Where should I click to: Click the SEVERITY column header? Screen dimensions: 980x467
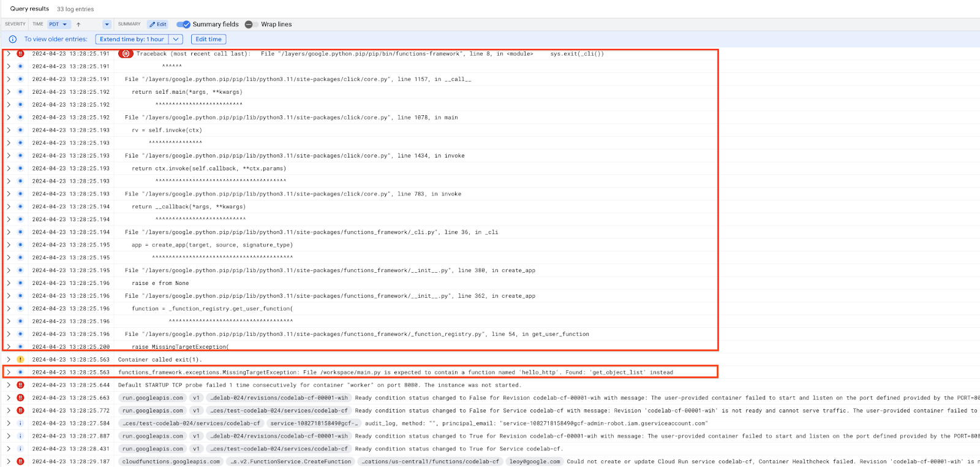click(15, 25)
